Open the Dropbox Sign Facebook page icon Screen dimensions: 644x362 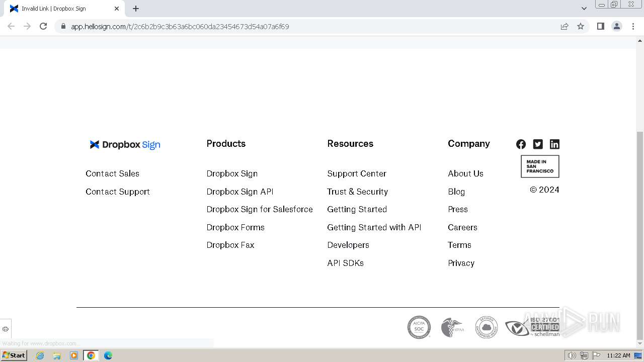(521, 144)
